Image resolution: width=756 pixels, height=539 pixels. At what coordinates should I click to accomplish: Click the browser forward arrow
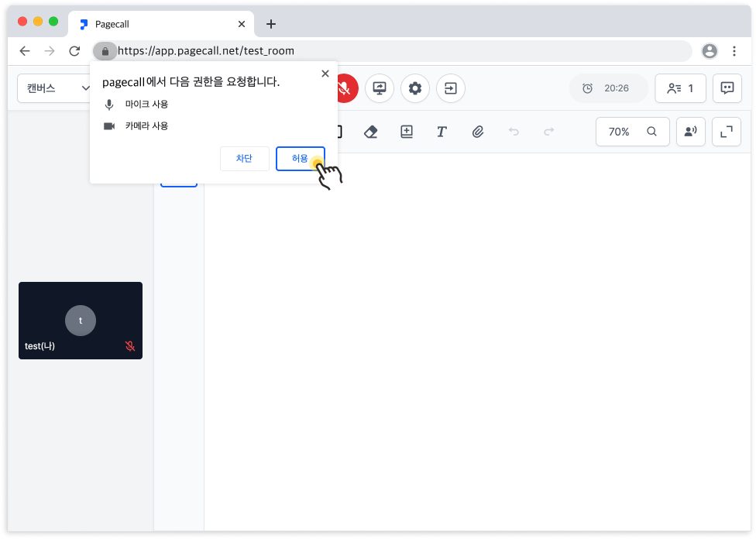50,51
